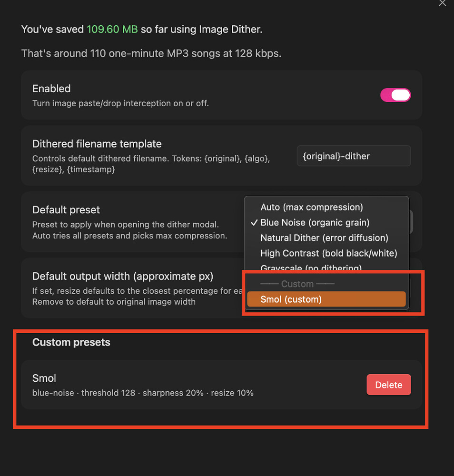
Task: Click the green 109.60 MB saved amount
Action: coord(112,30)
